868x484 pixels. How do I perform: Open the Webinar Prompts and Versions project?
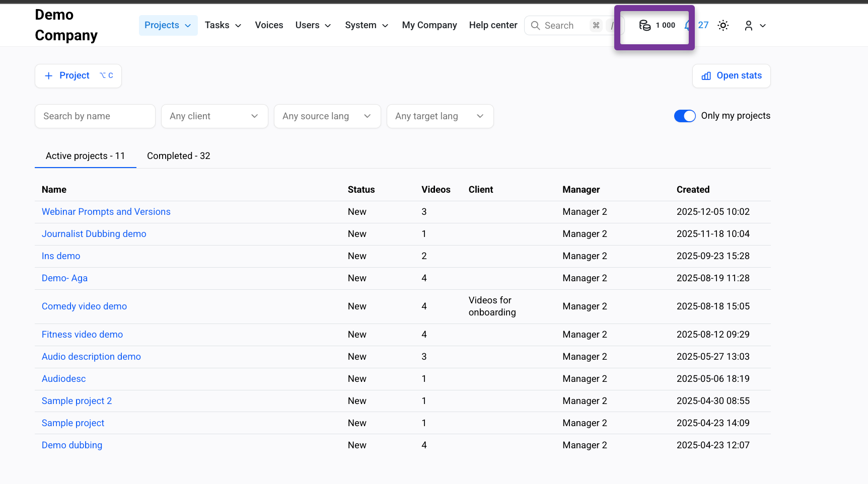tap(106, 212)
